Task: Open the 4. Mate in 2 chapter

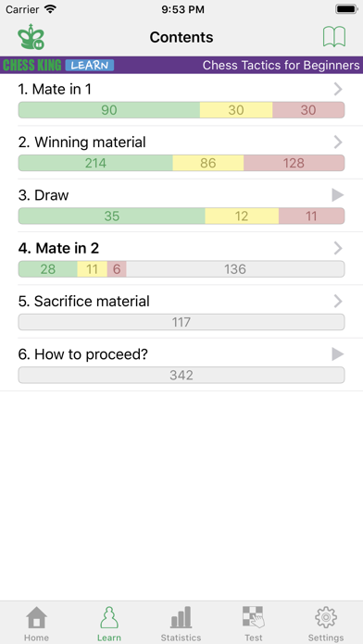Action: pyautogui.click(x=181, y=258)
